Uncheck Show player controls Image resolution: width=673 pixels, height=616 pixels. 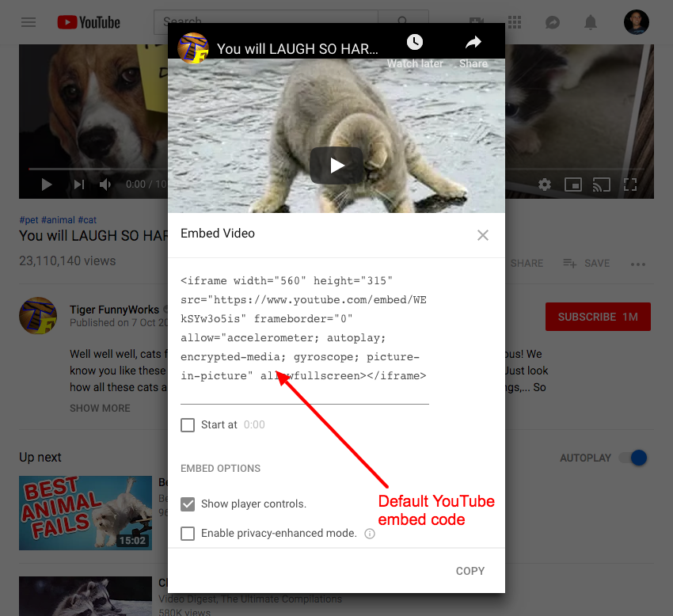pos(188,504)
